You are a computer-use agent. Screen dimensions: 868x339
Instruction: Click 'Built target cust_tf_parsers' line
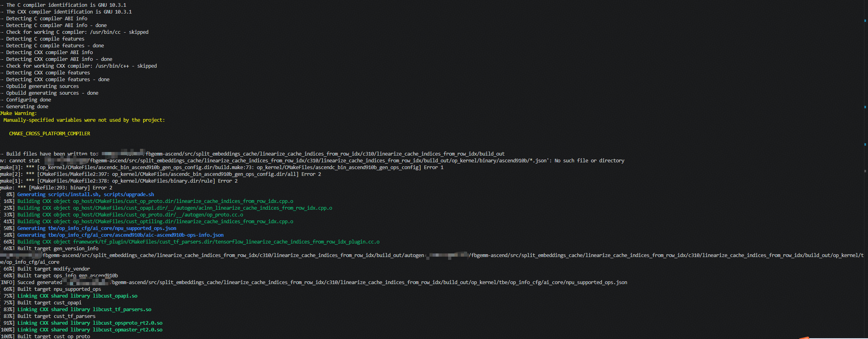point(48,316)
